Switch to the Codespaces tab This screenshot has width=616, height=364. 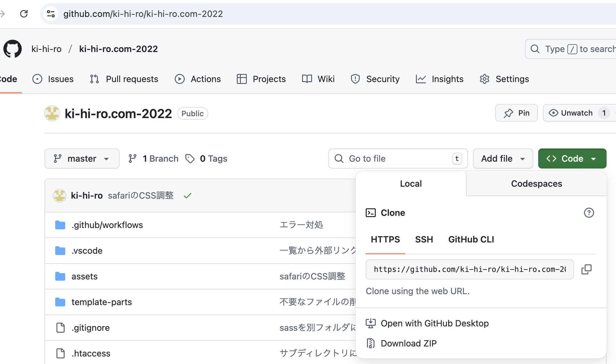[x=536, y=184]
